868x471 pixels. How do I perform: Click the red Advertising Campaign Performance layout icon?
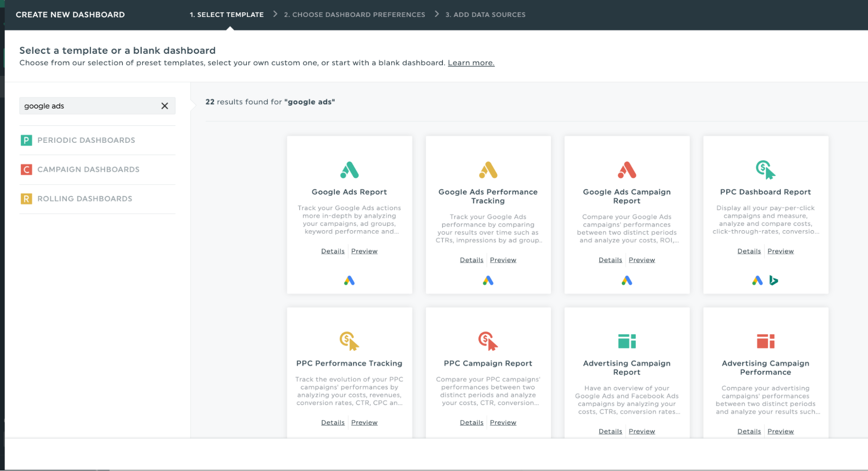click(x=765, y=341)
